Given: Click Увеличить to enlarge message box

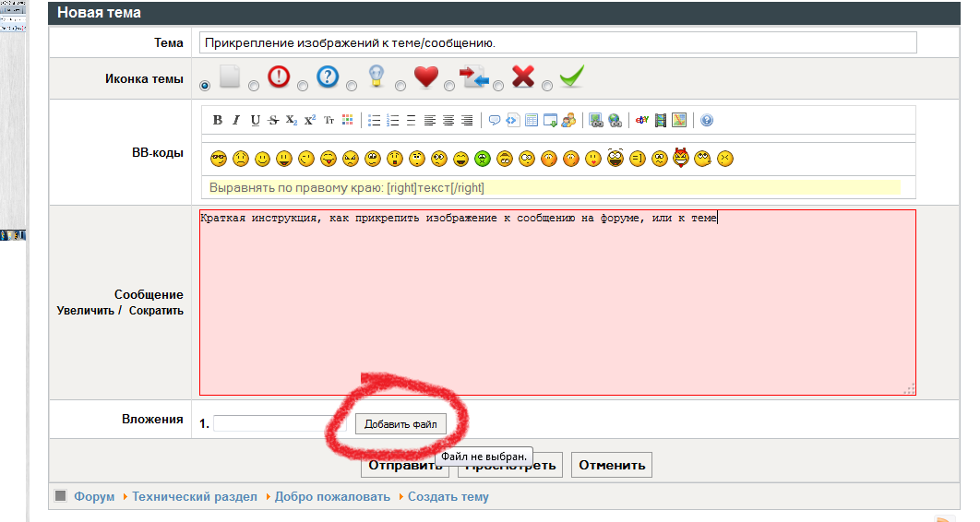Looking at the screenshot, I should (x=86, y=311).
